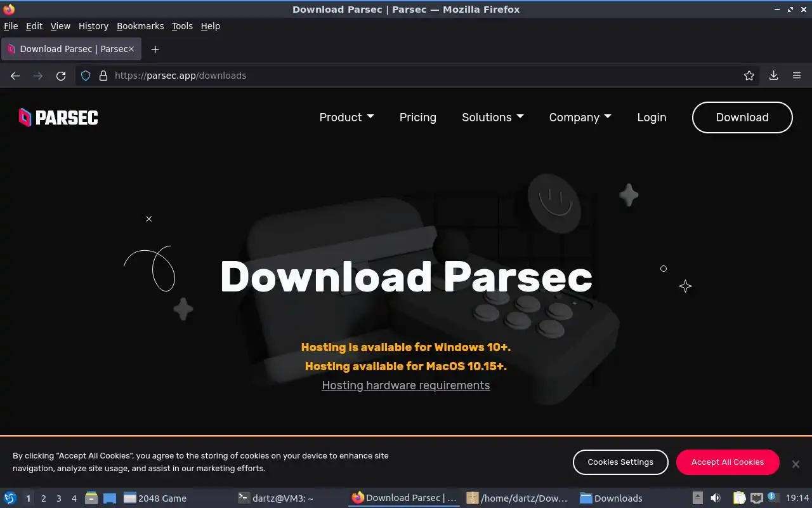Click the volume speaker tray icon
Viewport: 812px width, 508px height.
click(716, 498)
